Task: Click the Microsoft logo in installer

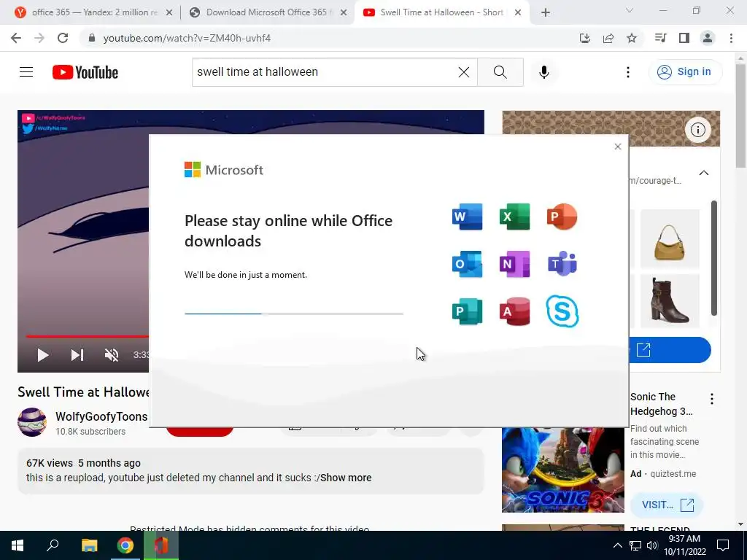Action: pos(224,169)
